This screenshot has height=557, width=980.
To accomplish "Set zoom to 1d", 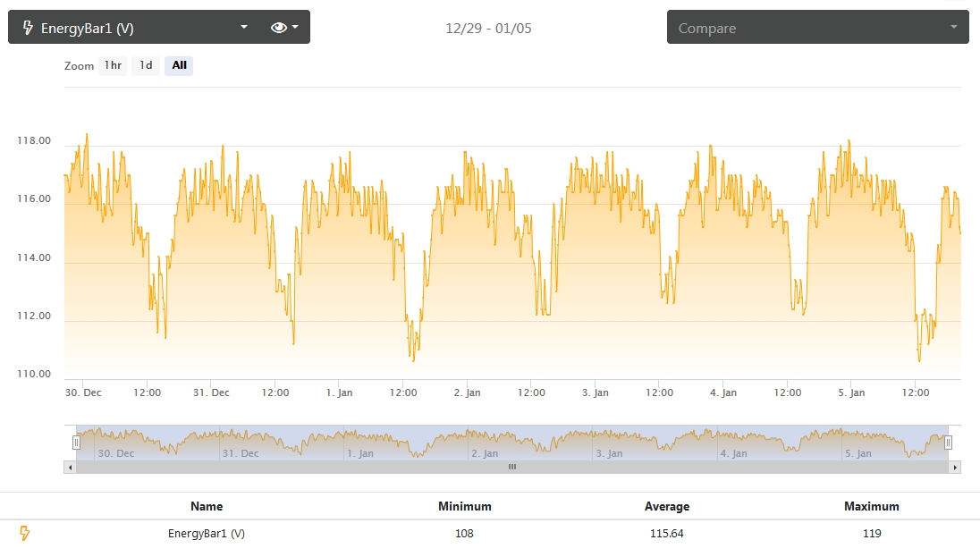I will (x=146, y=65).
